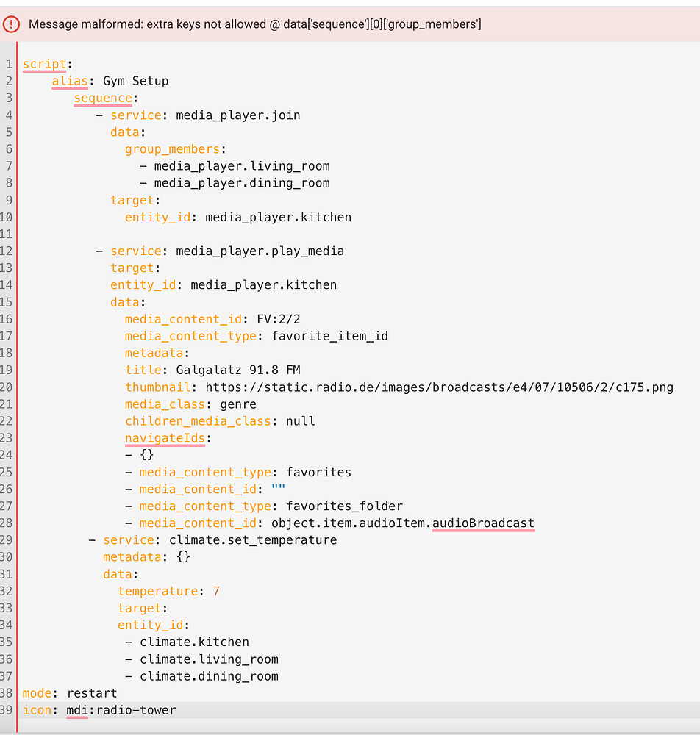The width and height of the screenshot is (700, 735).
Task: Click the underlined 'mdi' text on line 39
Action: pyautogui.click(x=77, y=709)
